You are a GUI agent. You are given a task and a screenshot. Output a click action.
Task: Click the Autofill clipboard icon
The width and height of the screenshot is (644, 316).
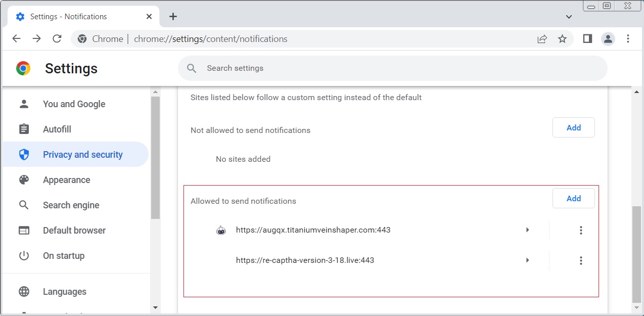point(24,129)
